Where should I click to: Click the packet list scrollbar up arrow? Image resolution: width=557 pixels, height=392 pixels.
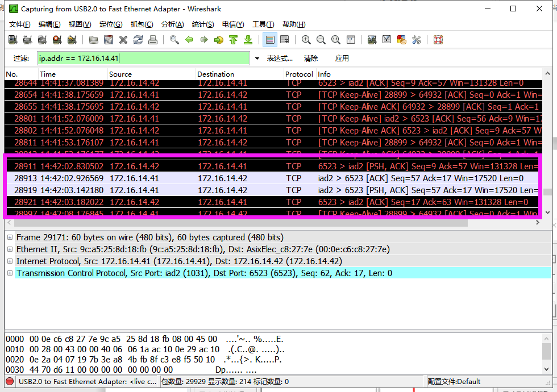pyautogui.click(x=547, y=74)
